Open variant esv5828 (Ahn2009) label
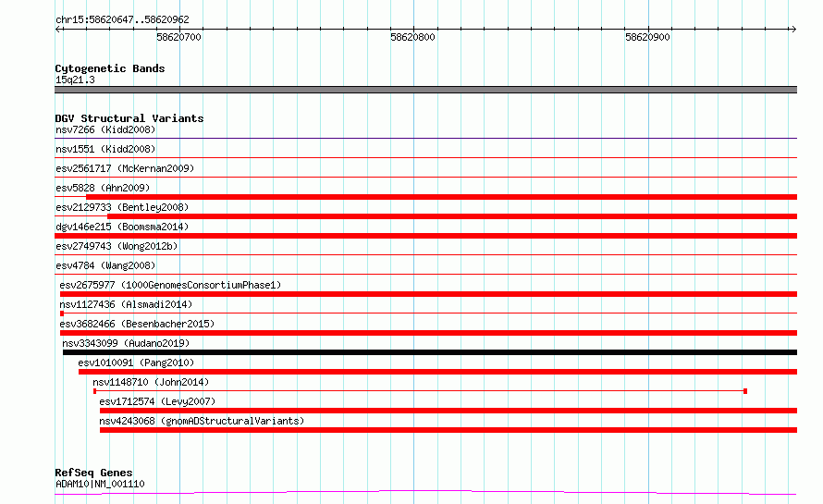This screenshot has height=504, width=823. (103, 188)
